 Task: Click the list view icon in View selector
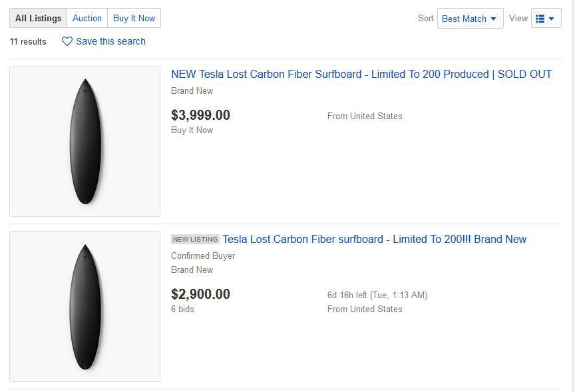point(540,19)
